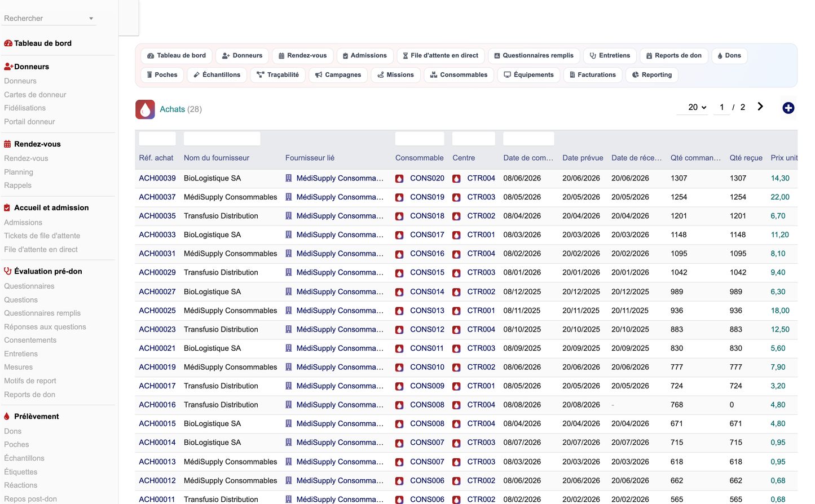
Task: Open Reporting toolbar tab
Action: 652,75
